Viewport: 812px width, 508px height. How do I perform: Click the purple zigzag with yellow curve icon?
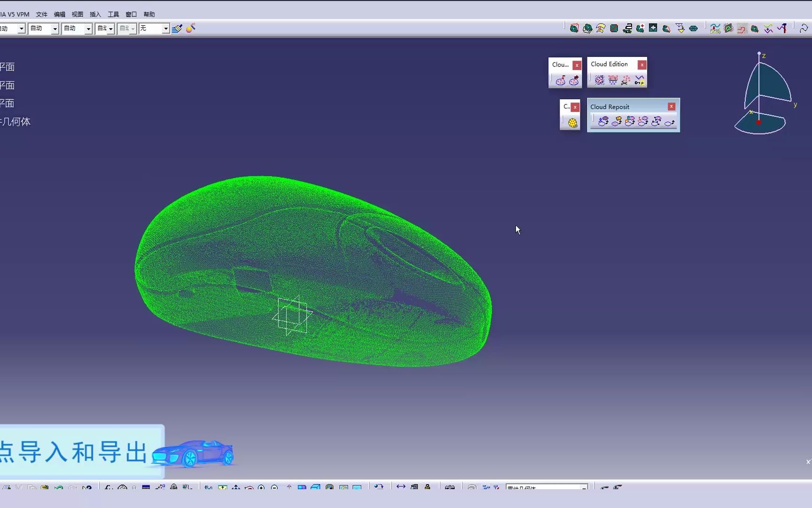(768, 29)
